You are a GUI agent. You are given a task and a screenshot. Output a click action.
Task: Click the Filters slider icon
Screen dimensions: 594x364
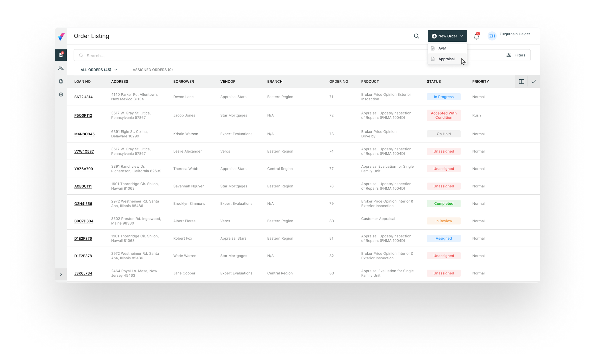[x=509, y=55]
